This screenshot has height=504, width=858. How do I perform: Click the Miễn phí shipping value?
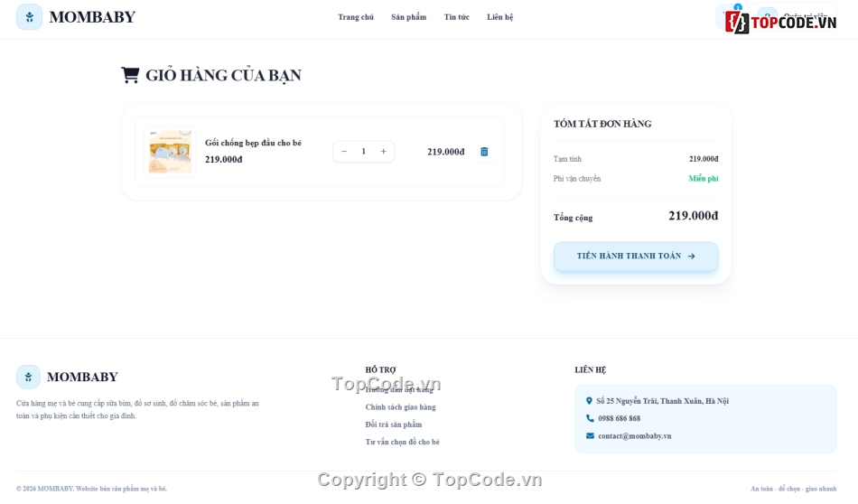point(704,179)
